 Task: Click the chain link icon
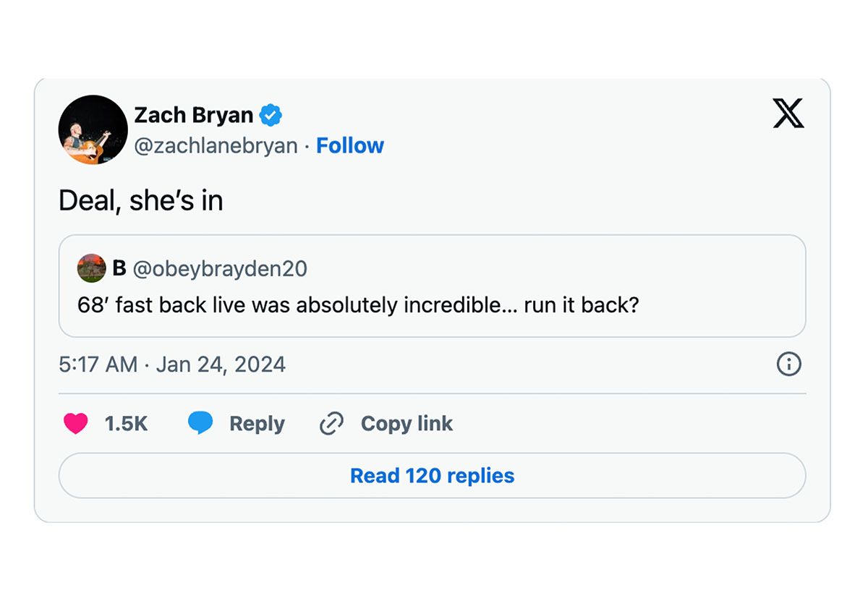(331, 424)
